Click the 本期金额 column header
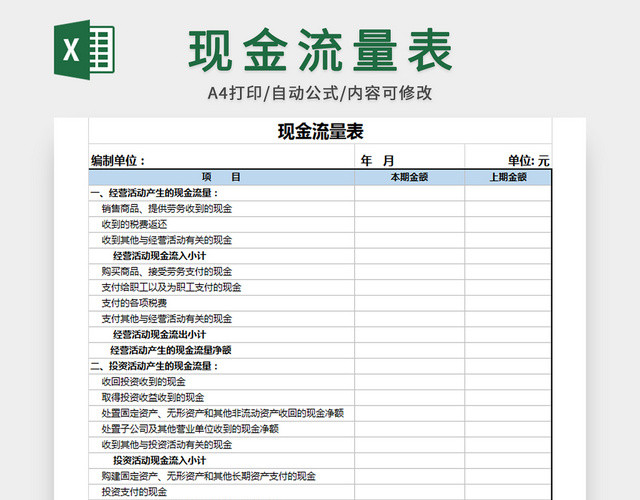 click(x=409, y=177)
